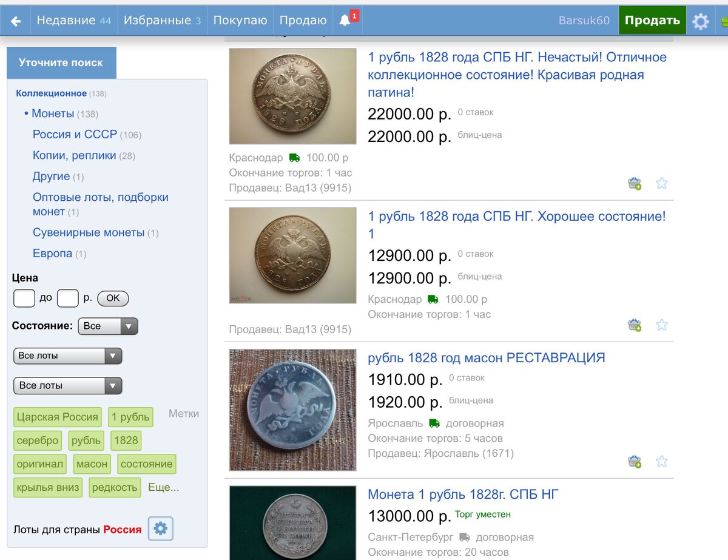This screenshot has width=728, height=560.
Task: View coin photo of 12900.00 р. lot
Action: (292, 255)
